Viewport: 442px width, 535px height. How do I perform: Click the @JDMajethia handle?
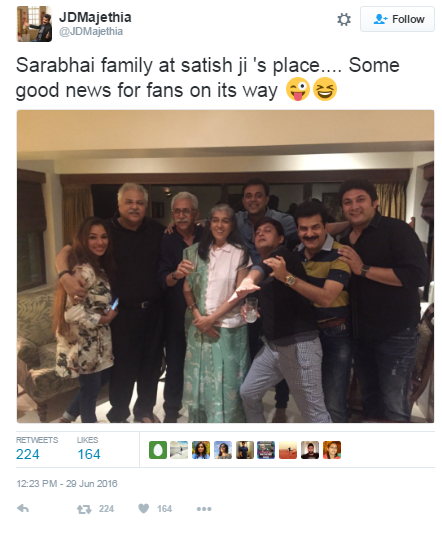click(x=91, y=31)
